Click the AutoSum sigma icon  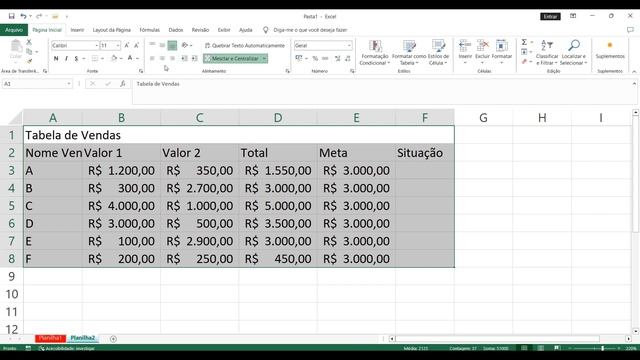(524, 42)
